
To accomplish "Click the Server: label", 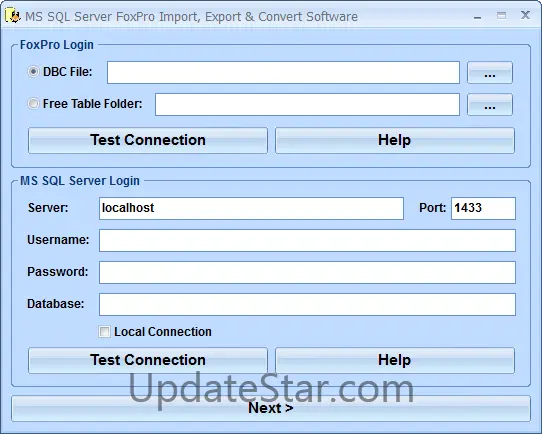I will click(48, 208).
